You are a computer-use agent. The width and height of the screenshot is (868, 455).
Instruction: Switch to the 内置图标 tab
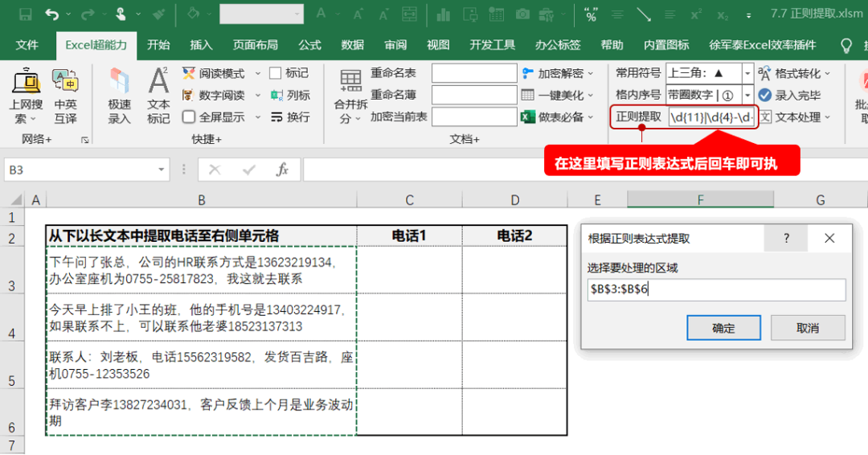pyautogui.click(x=666, y=45)
